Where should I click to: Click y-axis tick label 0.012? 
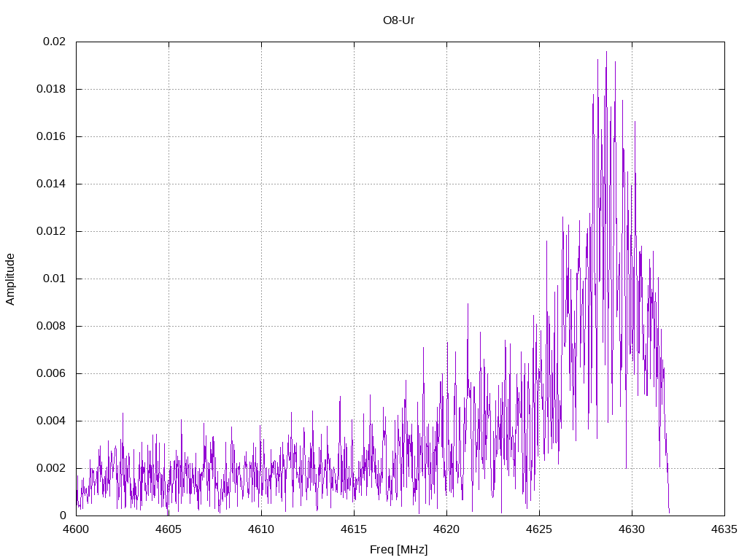(51, 231)
